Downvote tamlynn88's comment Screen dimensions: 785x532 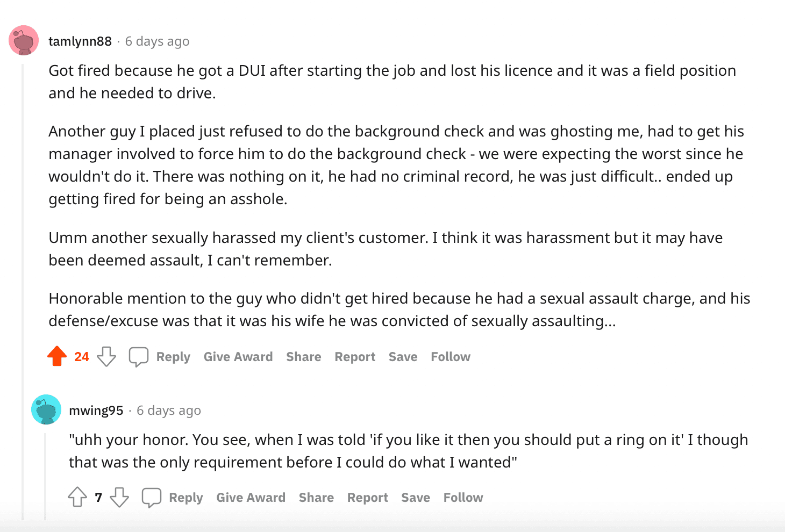click(x=106, y=356)
